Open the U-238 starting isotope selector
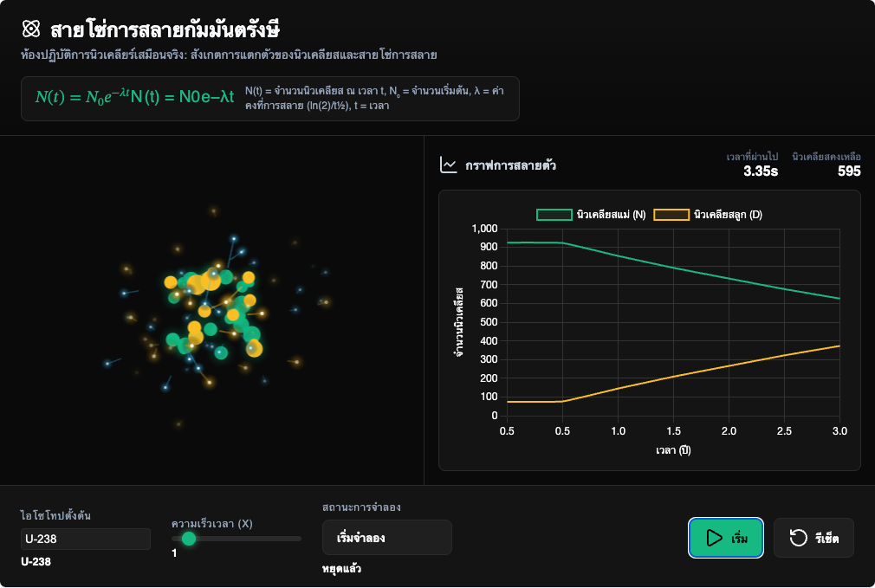 [x=86, y=539]
